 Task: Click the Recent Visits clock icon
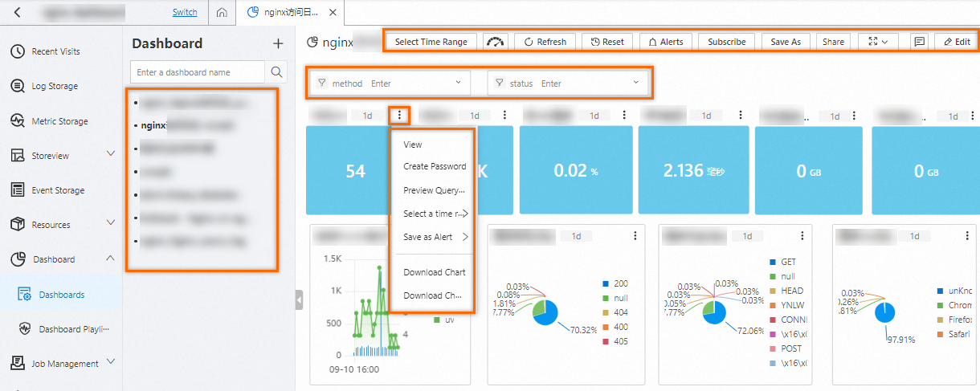coord(18,51)
